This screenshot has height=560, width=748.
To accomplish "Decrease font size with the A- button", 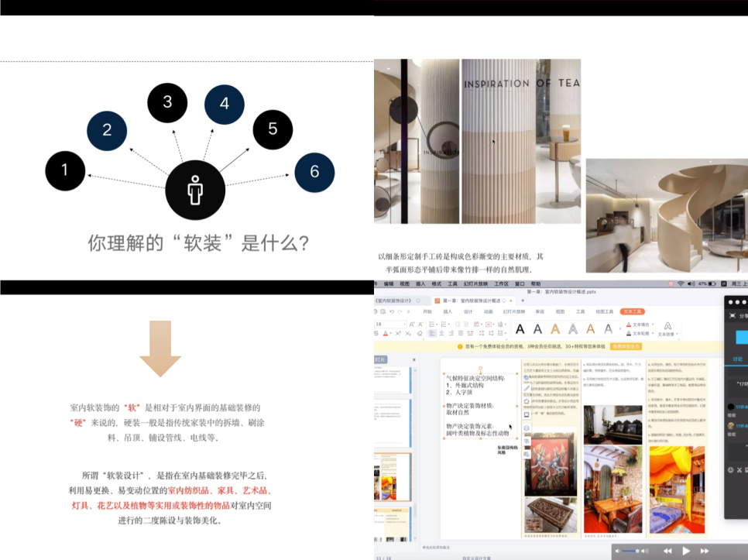I will point(420,325).
